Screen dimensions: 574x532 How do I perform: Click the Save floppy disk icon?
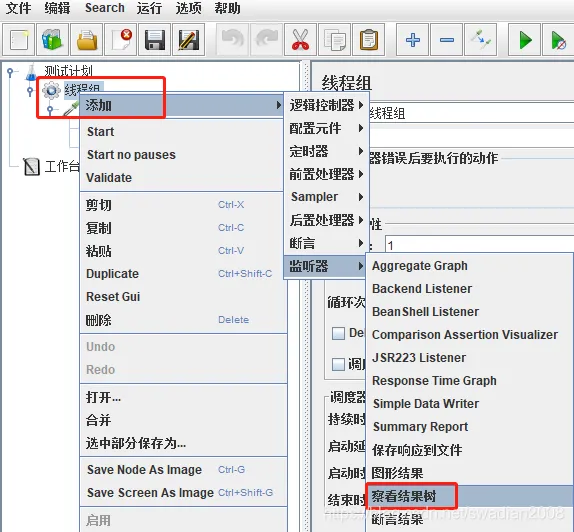coord(154,40)
